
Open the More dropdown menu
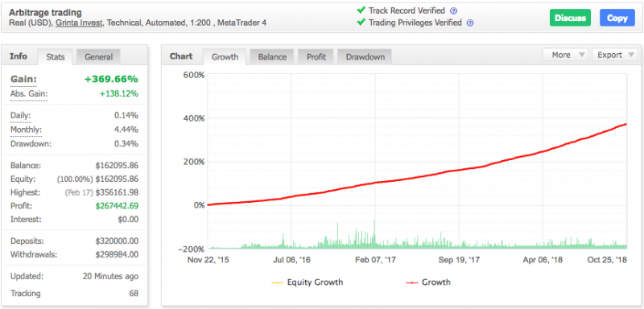tap(566, 55)
